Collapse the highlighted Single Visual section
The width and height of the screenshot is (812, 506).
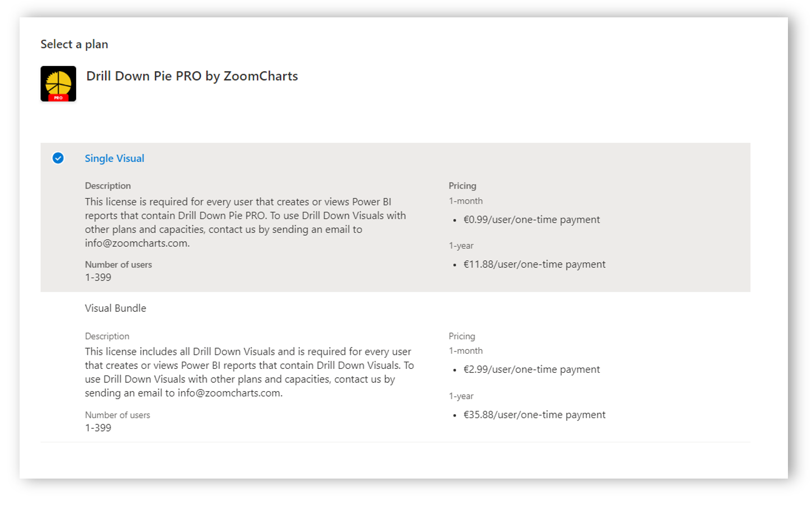tap(114, 158)
